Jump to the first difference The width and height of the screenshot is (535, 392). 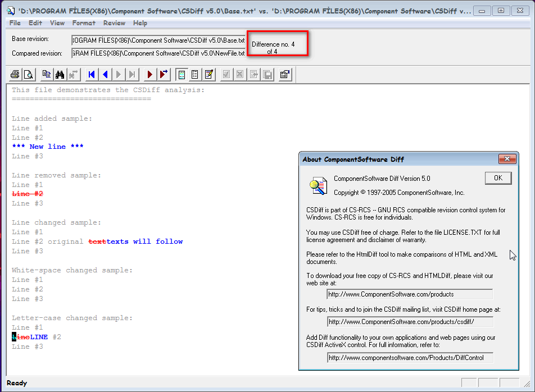click(92, 74)
